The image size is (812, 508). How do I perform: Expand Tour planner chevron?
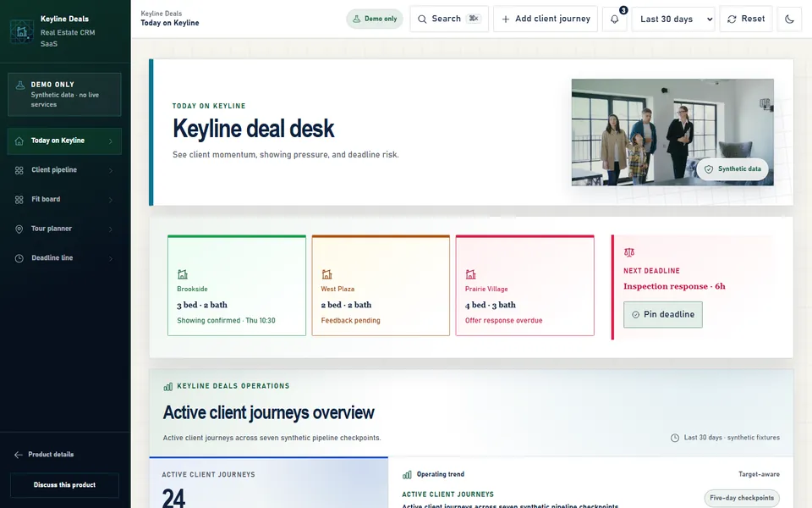[x=110, y=229]
